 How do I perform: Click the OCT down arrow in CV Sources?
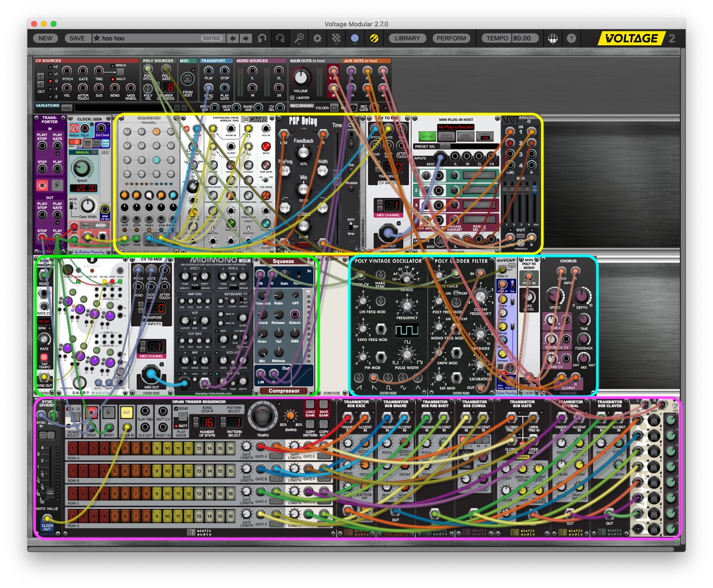pyautogui.click(x=41, y=84)
